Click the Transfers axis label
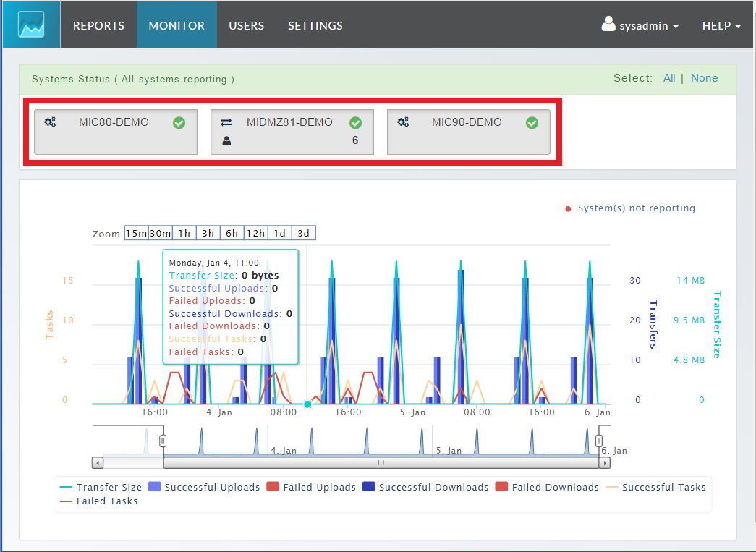This screenshot has height=552, width=756. coord(653,324)
